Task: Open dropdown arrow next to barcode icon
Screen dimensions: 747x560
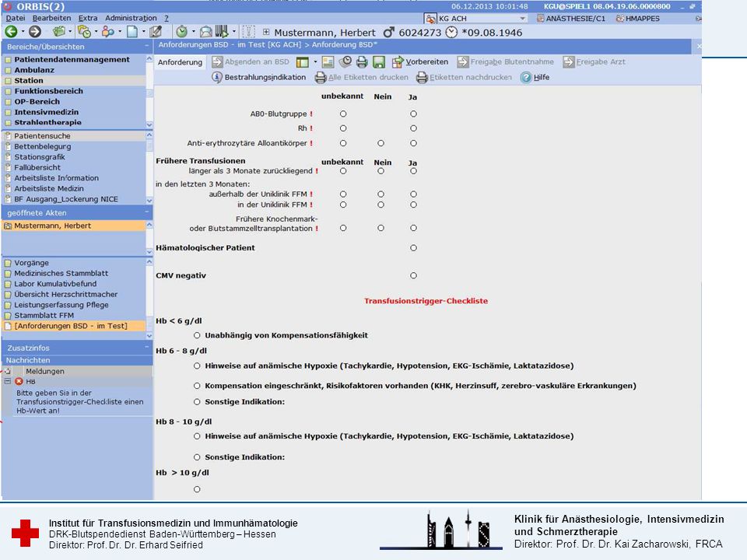Action: 233,32
